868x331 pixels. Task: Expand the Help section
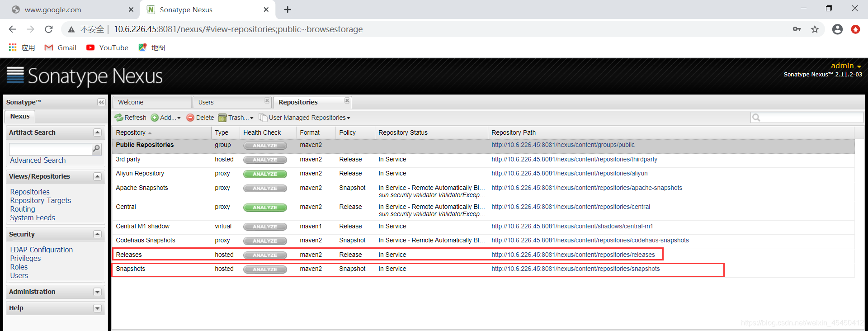97,308
